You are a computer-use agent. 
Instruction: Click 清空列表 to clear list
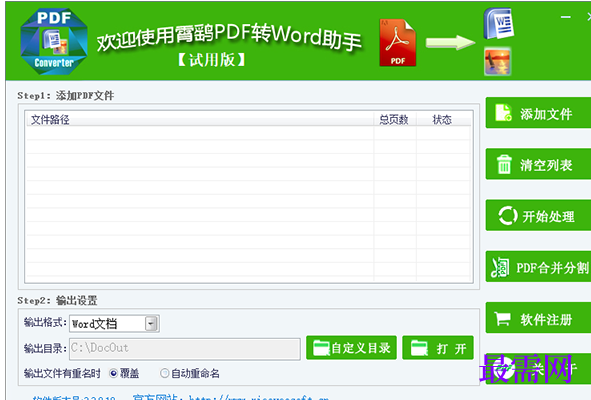pyautogui.click(x=538, y=164)
